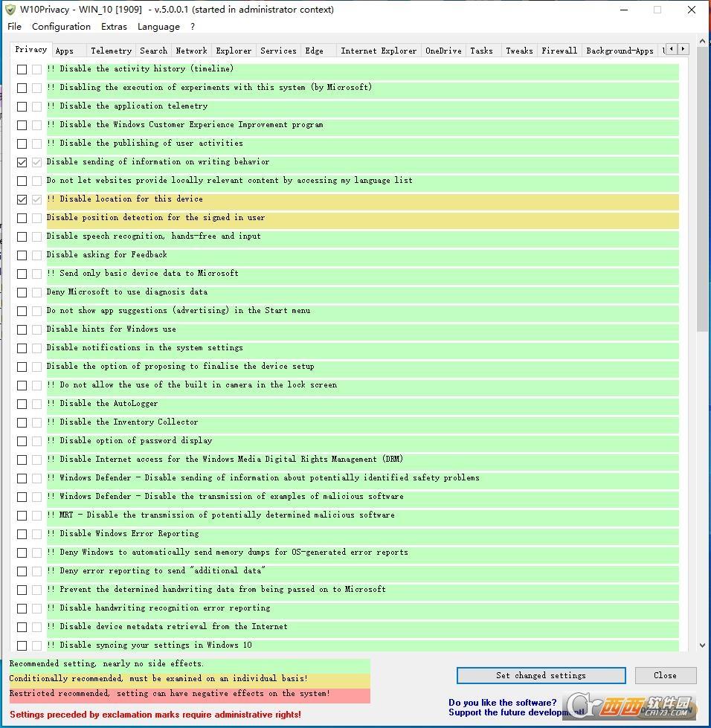Open the Search tab
Screen dimensions: 711x728
pos(153,51)
